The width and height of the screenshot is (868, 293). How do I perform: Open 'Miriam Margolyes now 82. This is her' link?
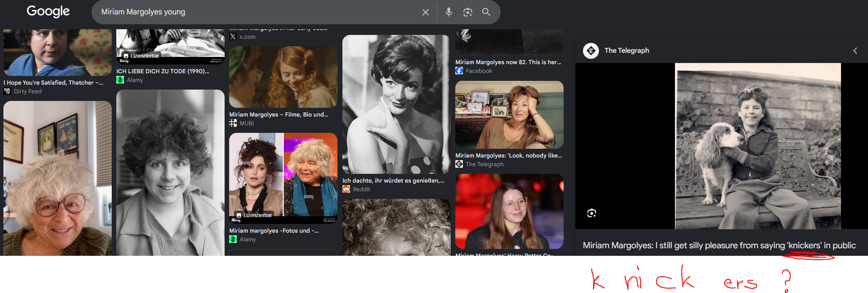pyautogui.click(x=508, y=62)
